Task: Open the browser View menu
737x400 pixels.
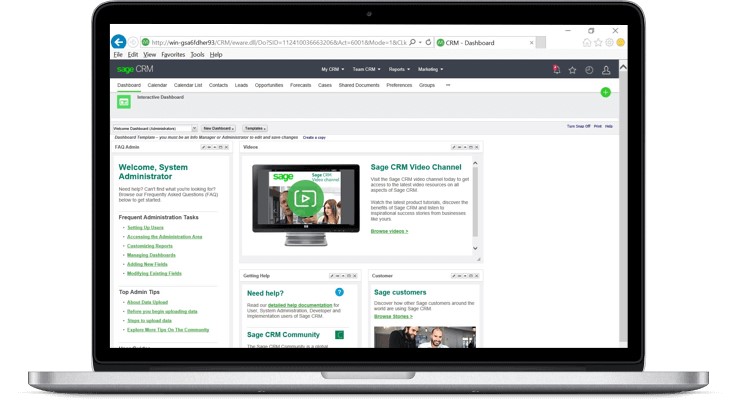Action: pos(149,55)
